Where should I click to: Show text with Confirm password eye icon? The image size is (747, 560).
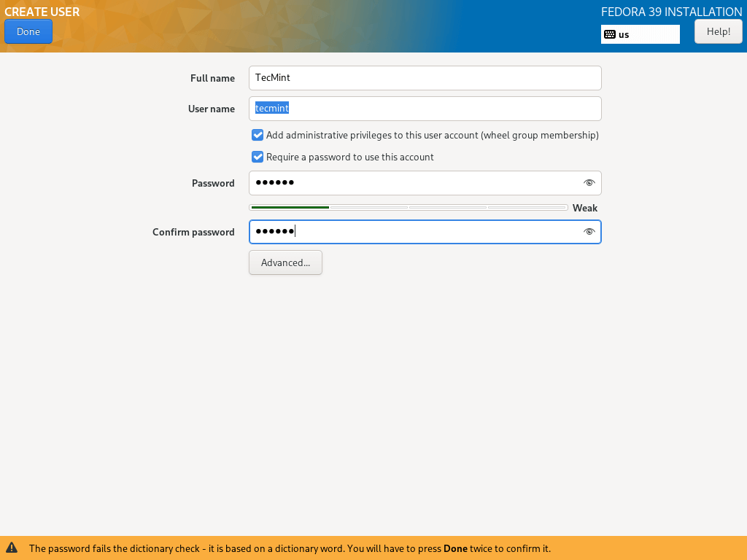[589, 232]
